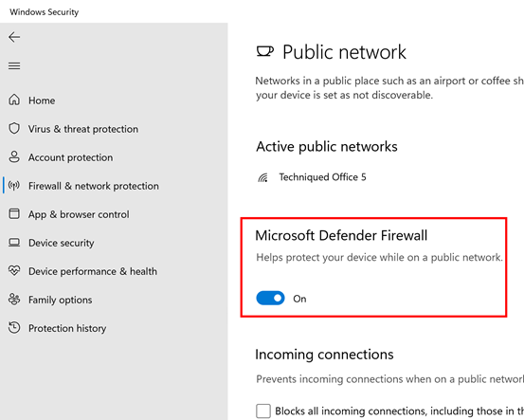
Task: Click 'Helps protect your device' description text
Action: (379, 258)
